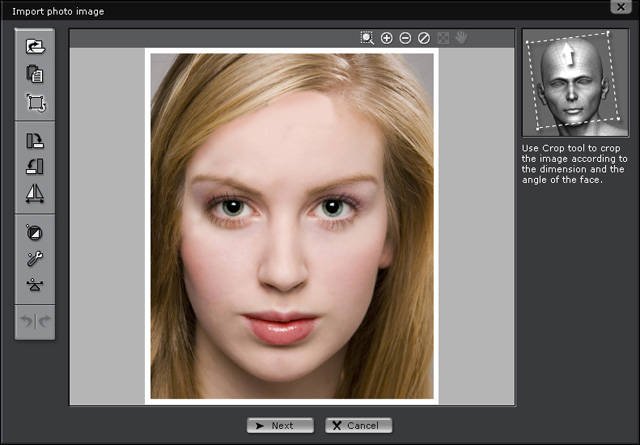
Task: Click the reset zoom slashed circle icon
Action: point(424,38)
